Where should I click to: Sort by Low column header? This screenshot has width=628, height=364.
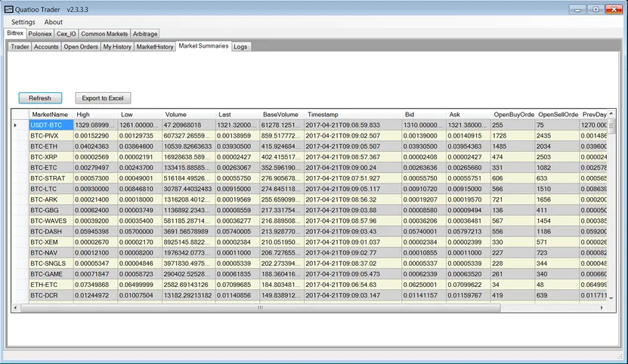click(140, 115)
